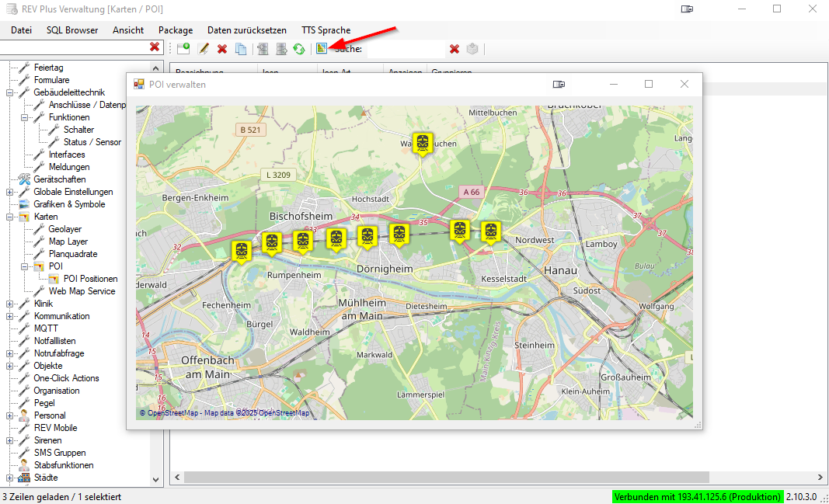Expand the Städte tree node

(x=10, y=478)
